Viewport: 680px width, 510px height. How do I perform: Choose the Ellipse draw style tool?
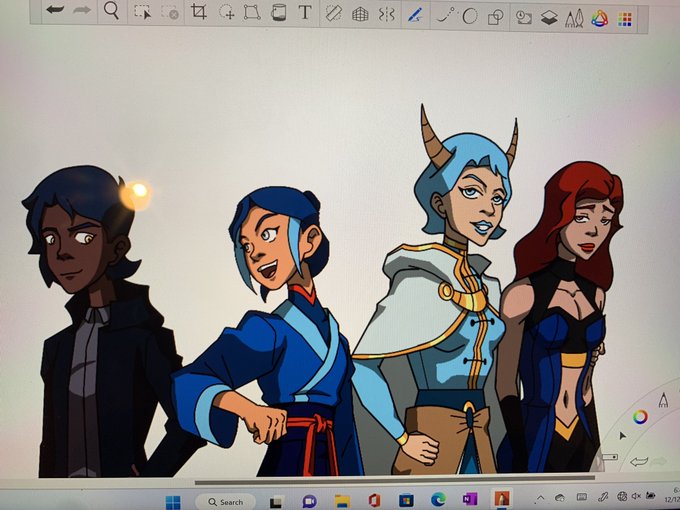[469, 16]
